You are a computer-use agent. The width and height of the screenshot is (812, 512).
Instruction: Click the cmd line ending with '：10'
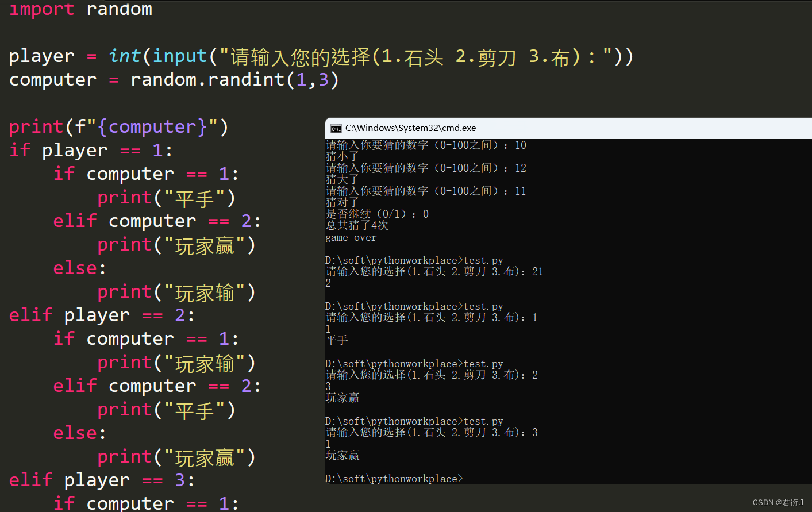point(426,145)
